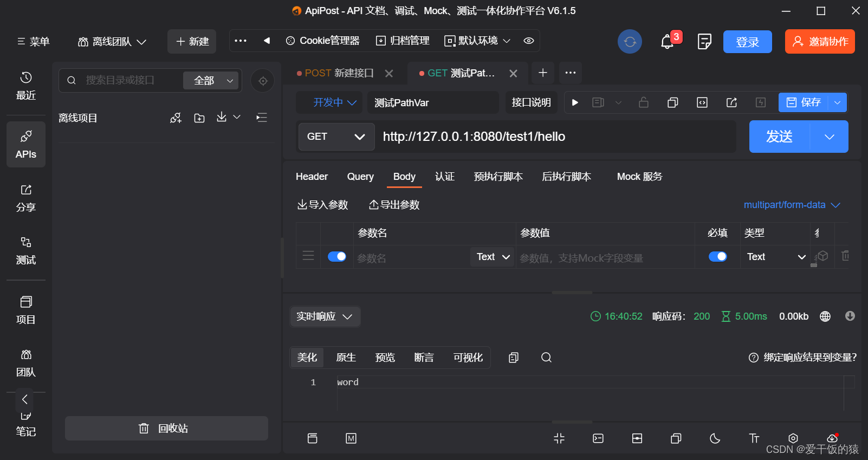Click the request URL input field

(x=556, y=137)
